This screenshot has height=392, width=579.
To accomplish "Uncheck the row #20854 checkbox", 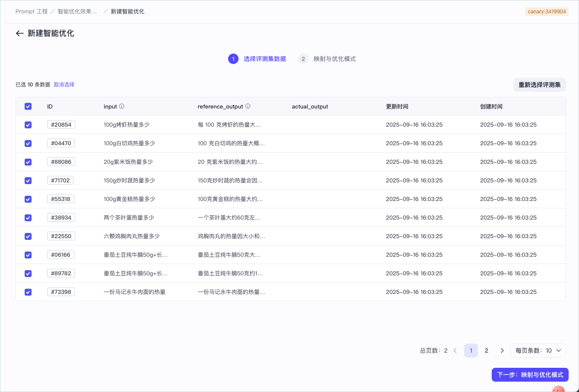I will (28, 125).
